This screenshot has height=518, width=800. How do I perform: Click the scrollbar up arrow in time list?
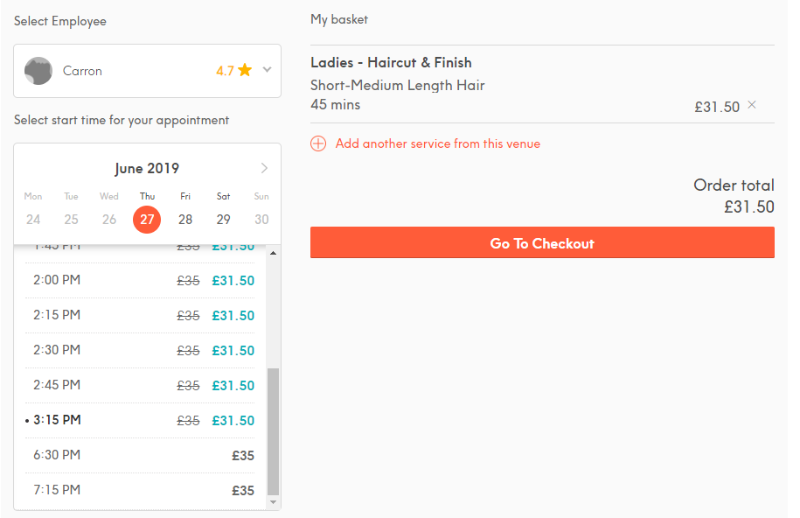pyautogui.click(x=273, y=253)
